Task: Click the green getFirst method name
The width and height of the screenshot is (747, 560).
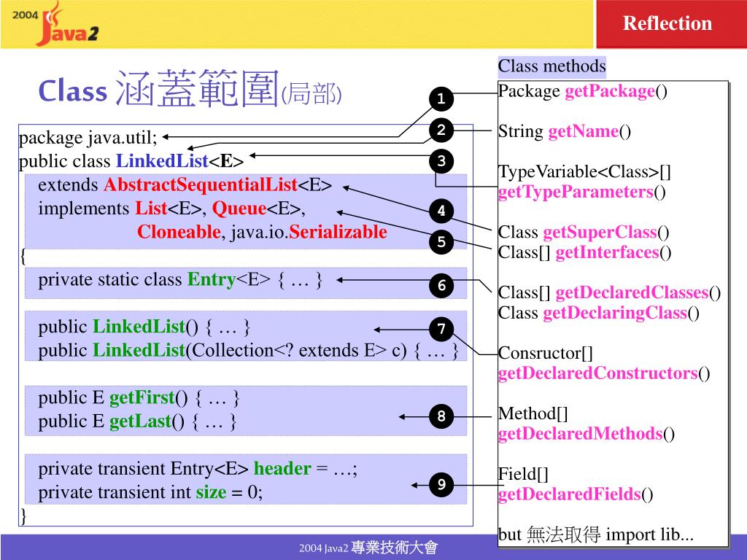Action: pyautogui.click(x=142, y=397)
